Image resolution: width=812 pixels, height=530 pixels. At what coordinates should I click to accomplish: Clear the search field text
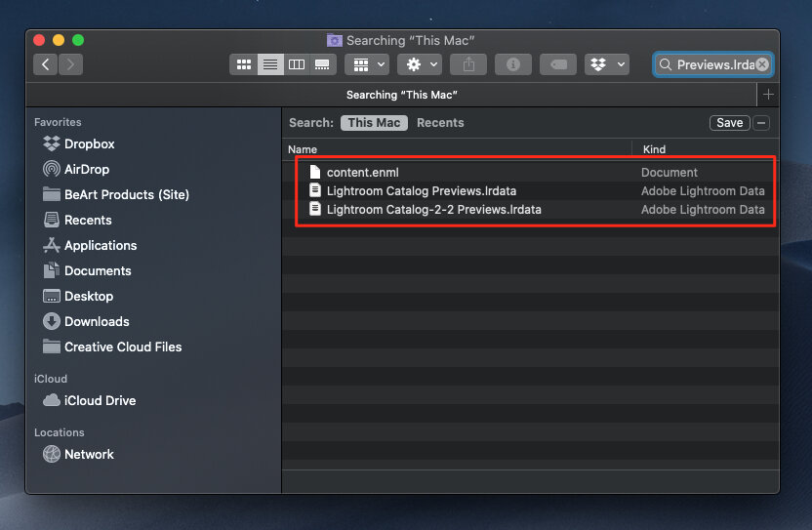(762, 64)
